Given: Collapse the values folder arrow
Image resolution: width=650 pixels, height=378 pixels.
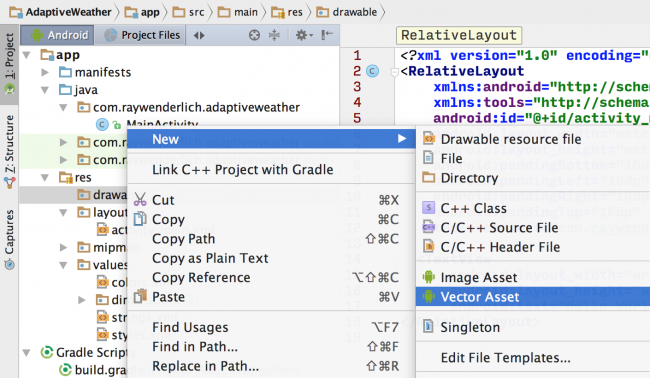Looking at the screenshot, I should tap(63, 265).
